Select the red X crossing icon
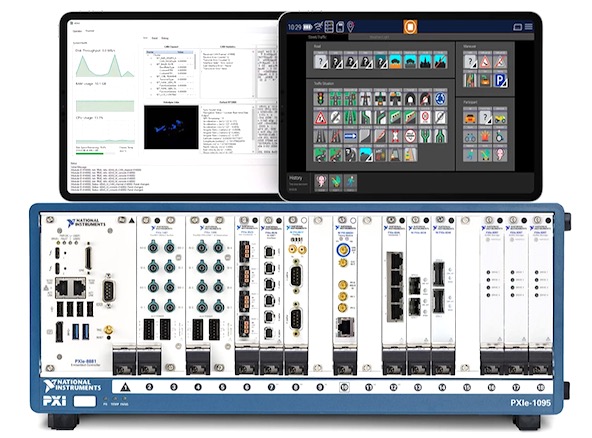This screenshot has height=438, width=592. (x=395, y=136)
